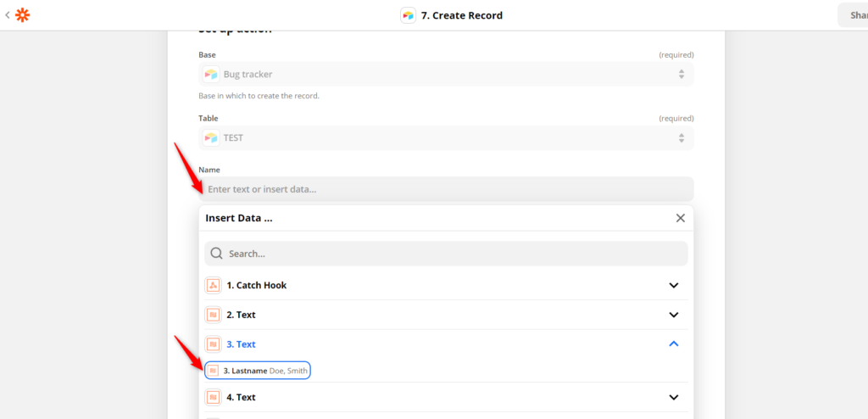Image resolution: width=868 pixels, height=419 pixels.
Task: Click the formatter icon next to 2. Text
Action: click(x=213, y=315)
